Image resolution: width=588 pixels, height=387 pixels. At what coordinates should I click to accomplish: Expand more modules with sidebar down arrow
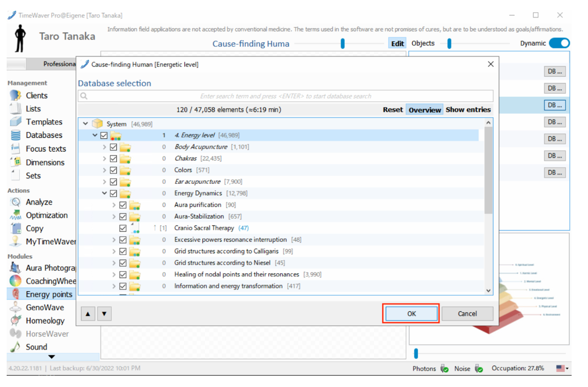pos(52,357)
